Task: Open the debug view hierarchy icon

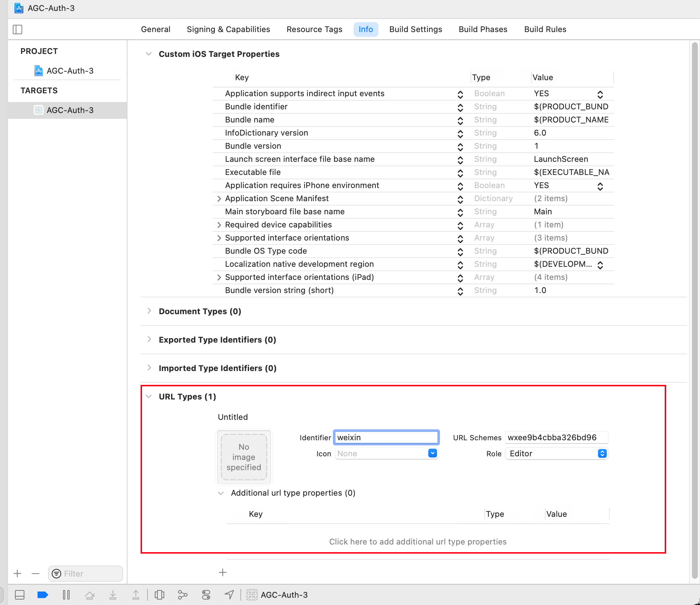Action: pyautogui.click(x=160, y=595)
